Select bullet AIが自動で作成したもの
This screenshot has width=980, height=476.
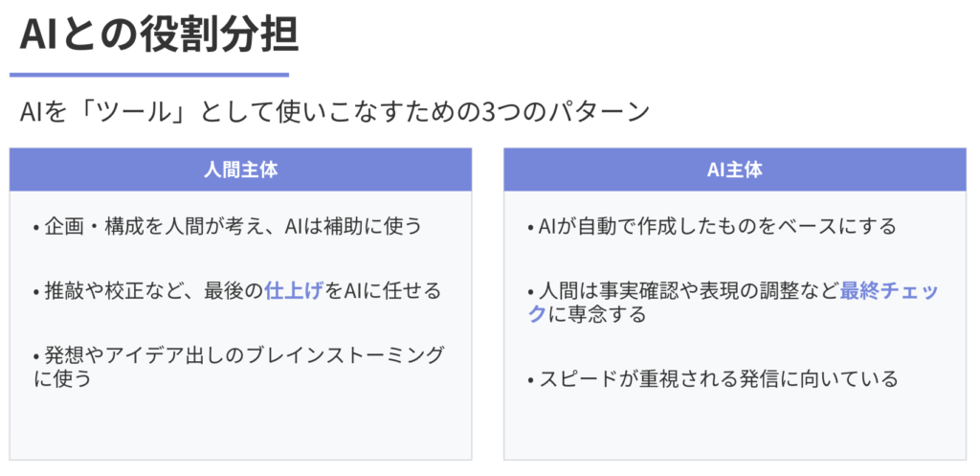point(712,226)
